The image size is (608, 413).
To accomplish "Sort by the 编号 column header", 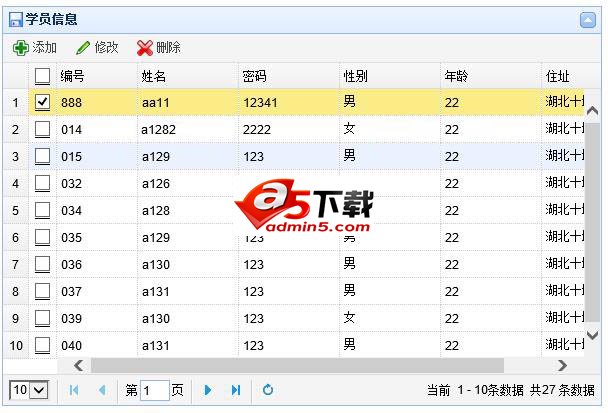I will [x=97, y=76].
